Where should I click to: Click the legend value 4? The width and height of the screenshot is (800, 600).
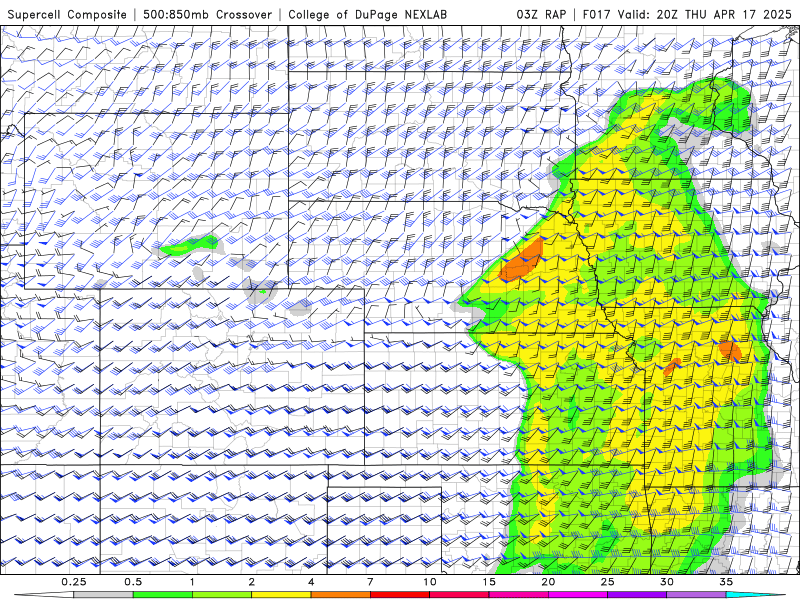pos(311,582)
